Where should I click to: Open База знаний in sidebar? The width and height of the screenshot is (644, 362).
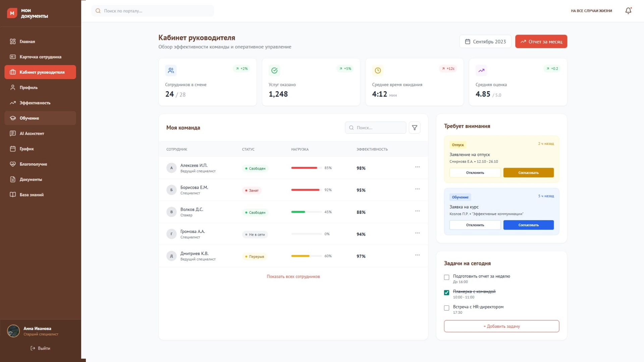(32, 195)
